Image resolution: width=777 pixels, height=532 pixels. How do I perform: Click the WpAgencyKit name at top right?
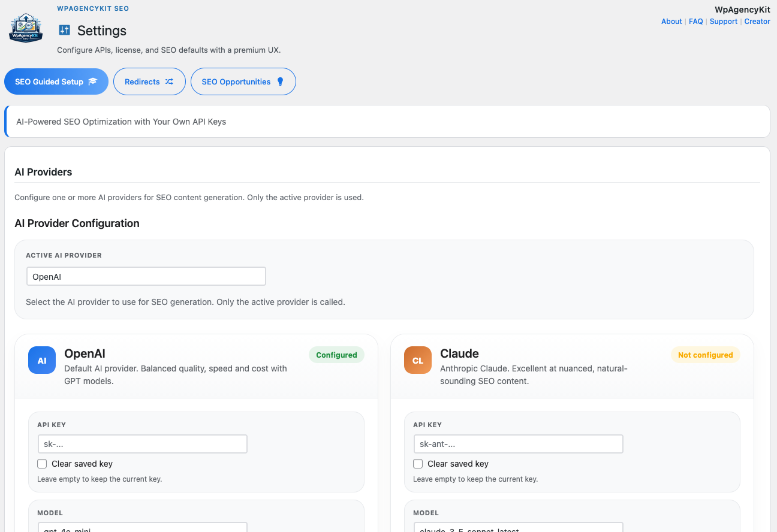(742, 10)
